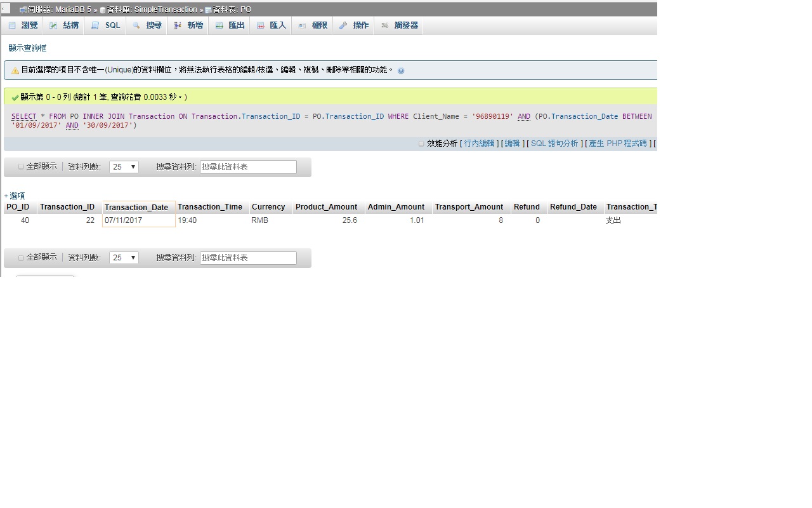Sort by the Transaction_Time column header

pos(210,207)
